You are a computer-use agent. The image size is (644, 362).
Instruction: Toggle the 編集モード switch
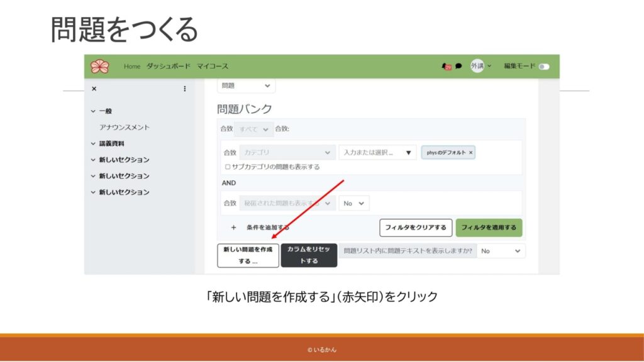click(x=543, y=67)
